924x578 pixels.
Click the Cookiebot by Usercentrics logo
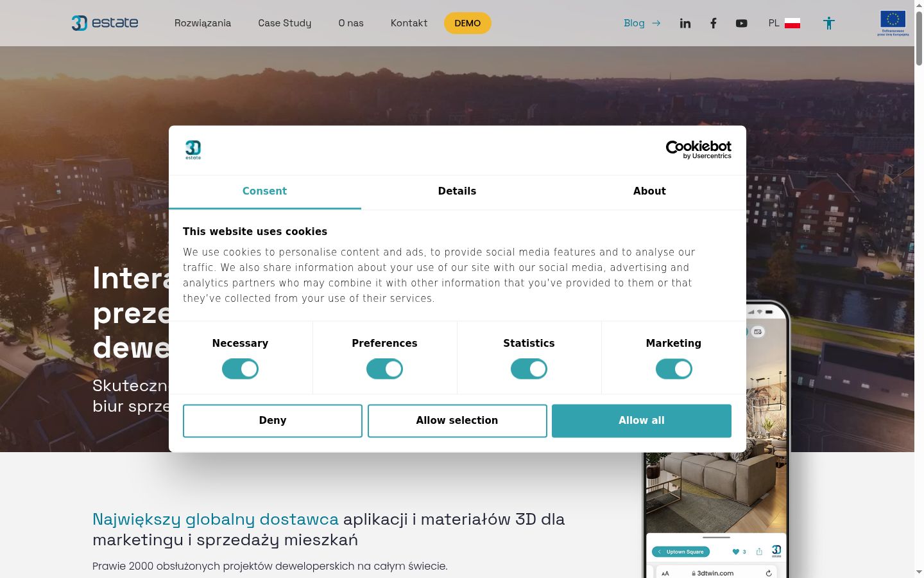pos(698,150)
